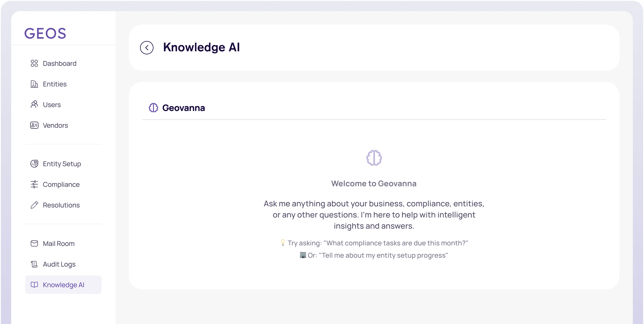Click the Dashboard grid icon
Screen dimensions: 644x324
34,64
